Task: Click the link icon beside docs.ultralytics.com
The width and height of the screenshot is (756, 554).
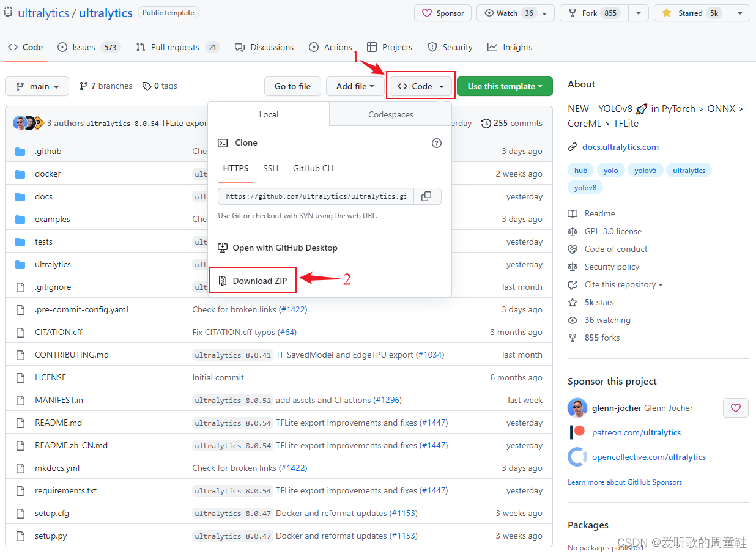Action: (x=573, y=147)
